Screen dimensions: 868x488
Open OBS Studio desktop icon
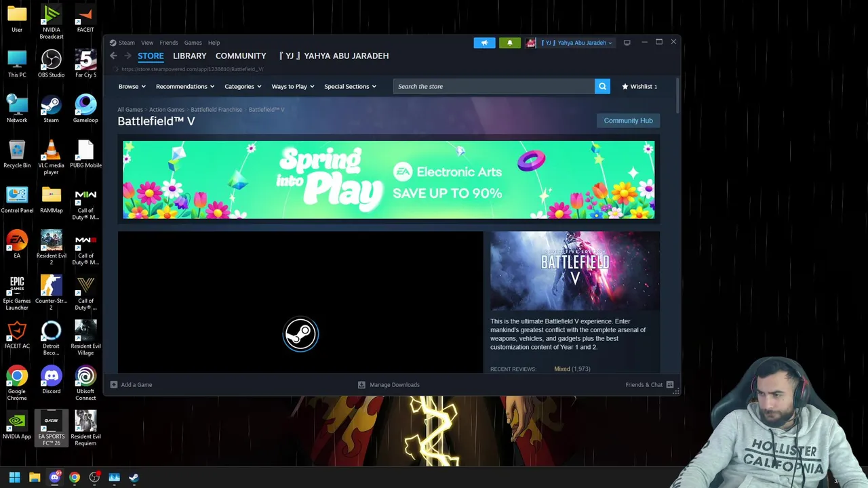coord(51,64)
